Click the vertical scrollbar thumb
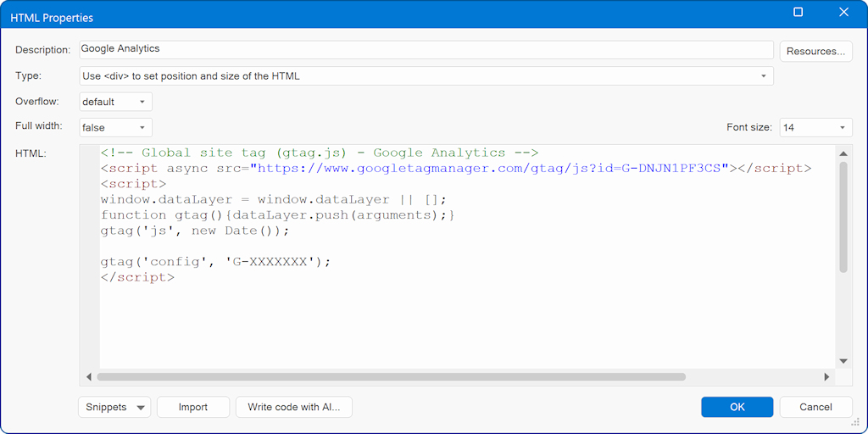The height and width of the screenshot is (434, 868). tap(843, 217)
